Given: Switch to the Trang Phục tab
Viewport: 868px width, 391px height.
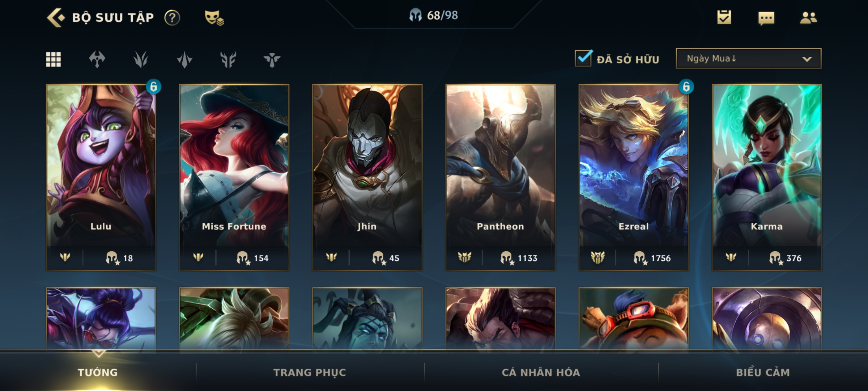Looking at the screenshot, I should [x=310, y=373].
